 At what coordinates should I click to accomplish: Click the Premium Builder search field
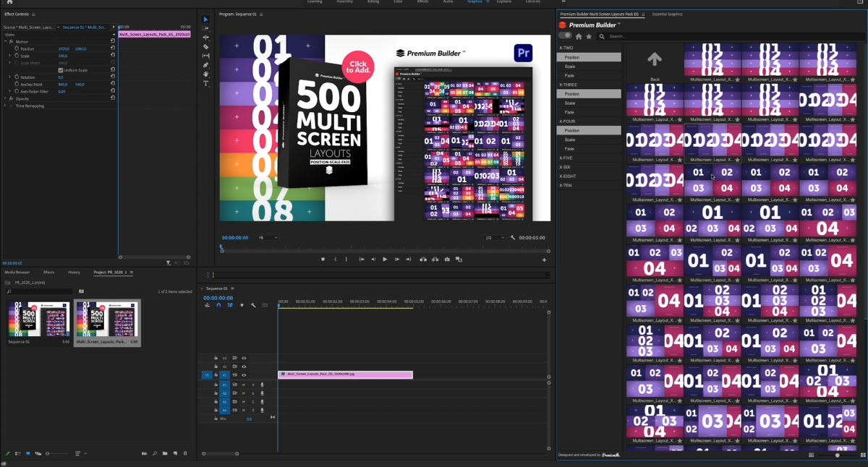pyautogui.click(x=731, y=36)
